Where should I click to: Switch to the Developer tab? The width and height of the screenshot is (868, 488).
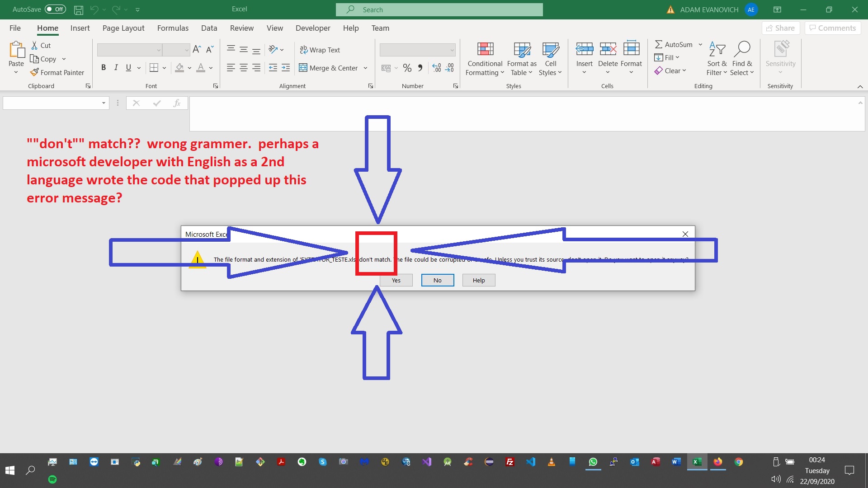[313, 28]
